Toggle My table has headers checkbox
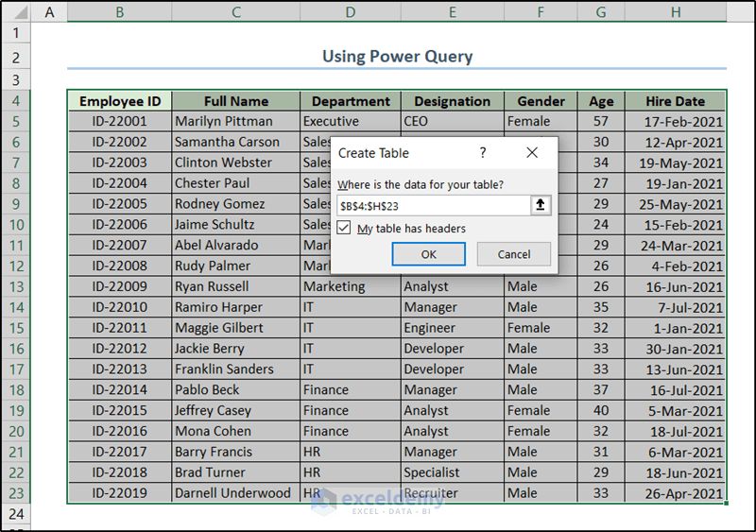The height and width of the screenshot is (532, 756). pyautogui.click(x=345, y=229)
